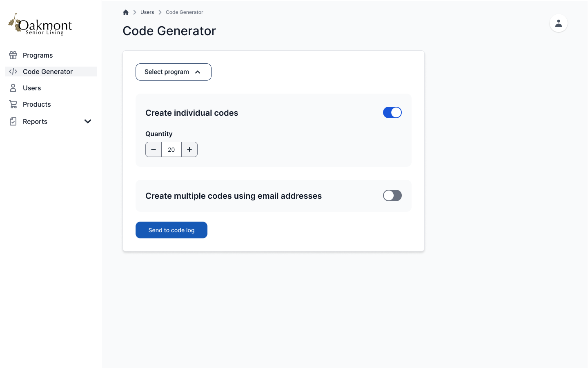
Task: Click the Programs gift icon
Action: tap(13, 55)
